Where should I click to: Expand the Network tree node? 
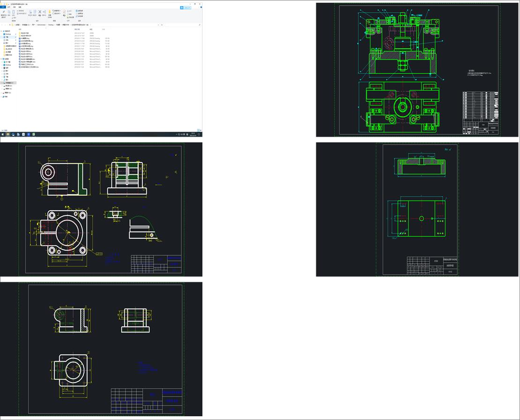point(1,97)
